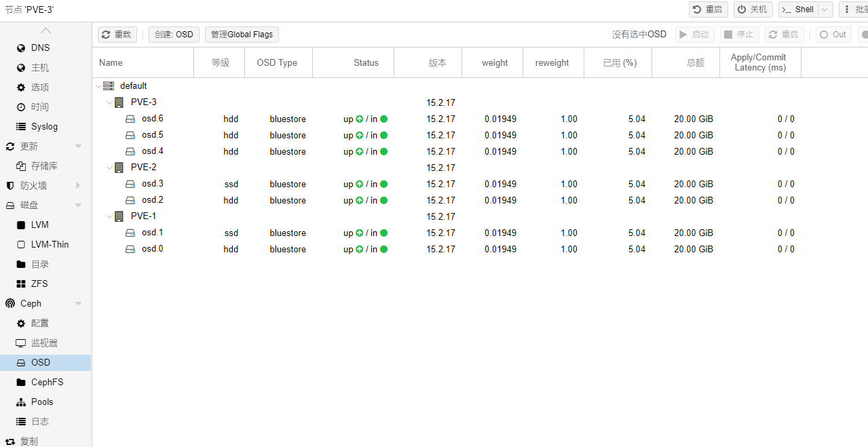The width and height of the screenshot is (868, 447).
Task: Click the osd.1 drive icon
Action: click(x=131, y=233)
